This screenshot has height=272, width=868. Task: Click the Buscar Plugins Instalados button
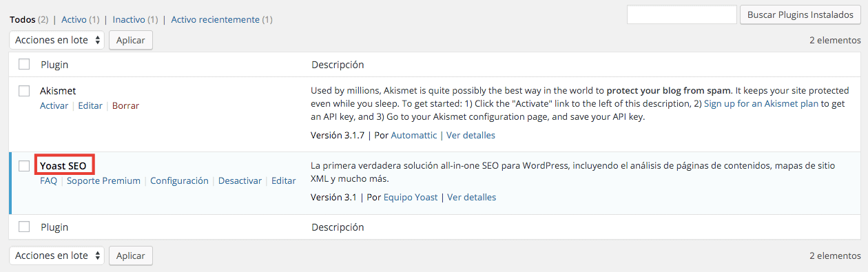pos(800,15)
